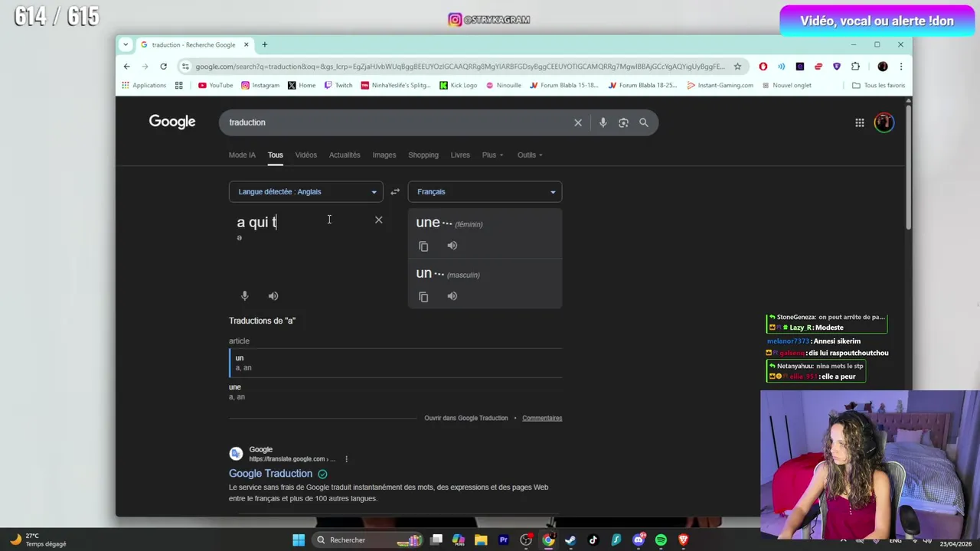The width and height of the screenshot is (980, 551).
Task: Copy the féminin translation 'une'
Action: pyautogui.click(x=423, y=246)
